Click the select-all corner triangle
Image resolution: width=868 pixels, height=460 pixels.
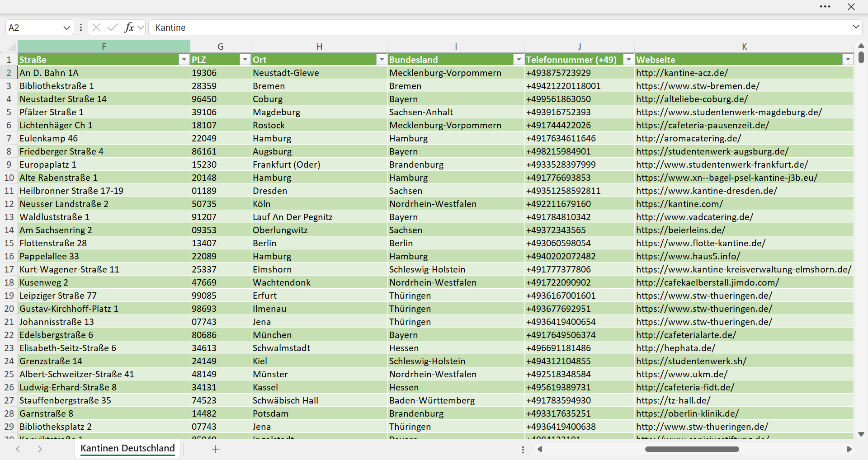point(11,46)
